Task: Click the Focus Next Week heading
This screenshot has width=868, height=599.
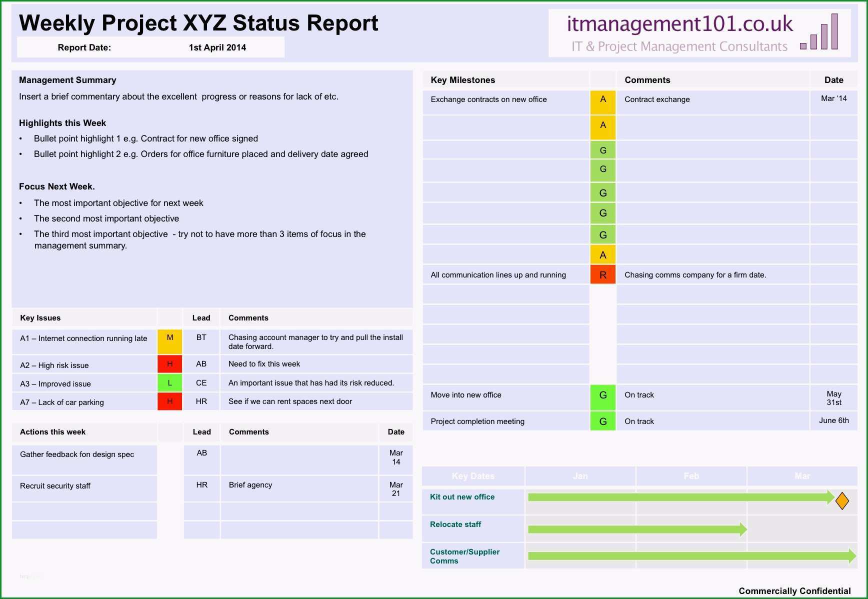Action: pyautogui.click(x=57, y=186)
